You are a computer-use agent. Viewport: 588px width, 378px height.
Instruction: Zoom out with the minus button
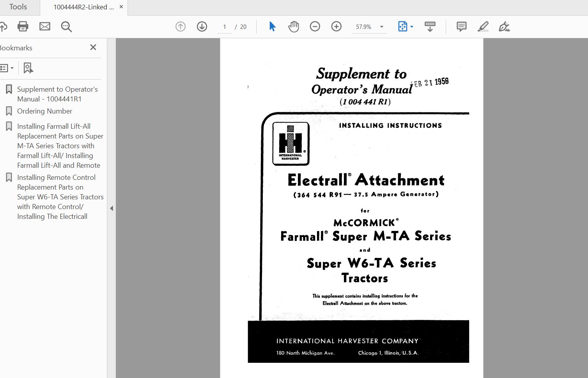coord(315,27)
